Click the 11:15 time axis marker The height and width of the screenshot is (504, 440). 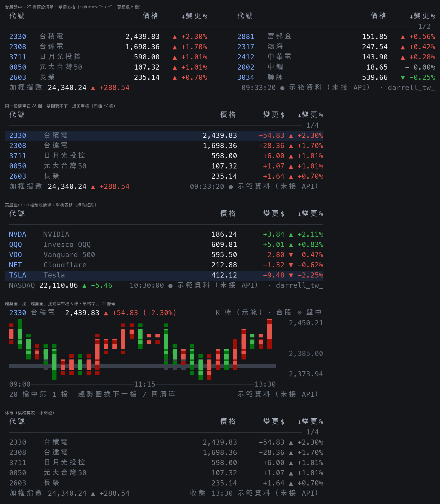pos(145,384)
